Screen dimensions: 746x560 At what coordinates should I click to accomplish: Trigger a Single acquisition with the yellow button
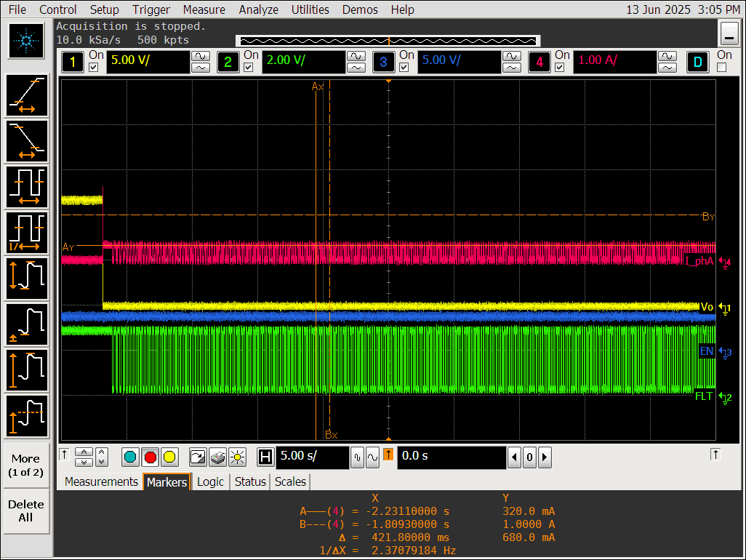169,457
